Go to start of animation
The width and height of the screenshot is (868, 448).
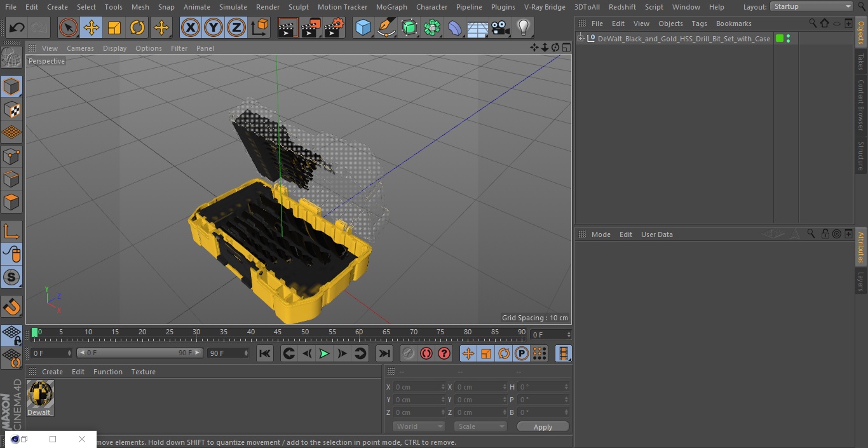tap(265, 353)
